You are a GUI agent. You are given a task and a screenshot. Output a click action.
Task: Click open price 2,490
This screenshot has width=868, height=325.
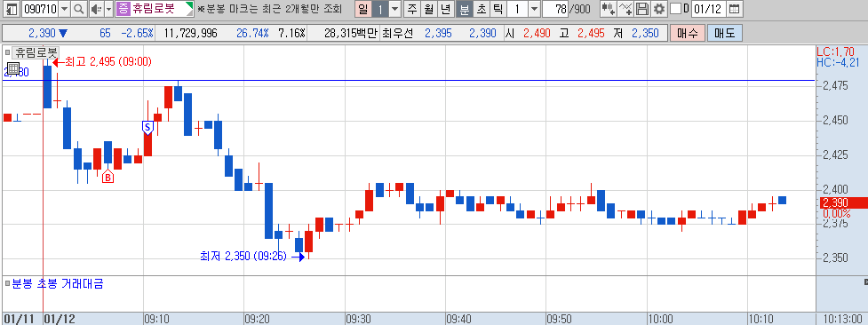537,33
